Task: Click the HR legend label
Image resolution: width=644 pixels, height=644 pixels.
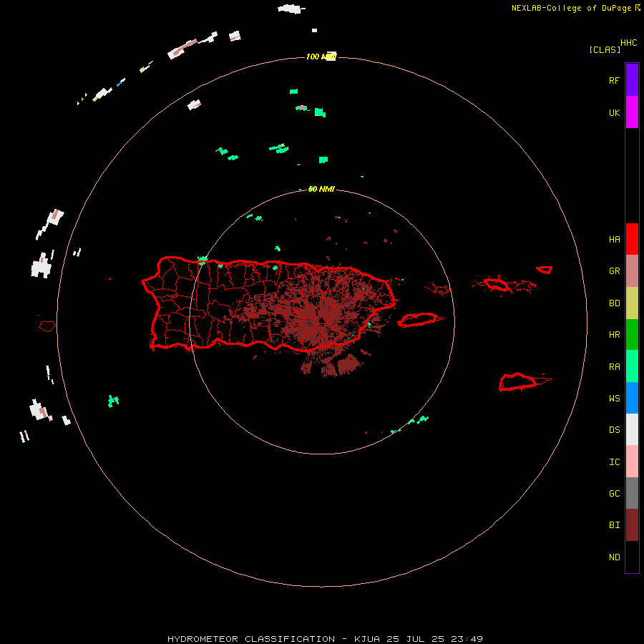Action: click(x=614, y=335)
